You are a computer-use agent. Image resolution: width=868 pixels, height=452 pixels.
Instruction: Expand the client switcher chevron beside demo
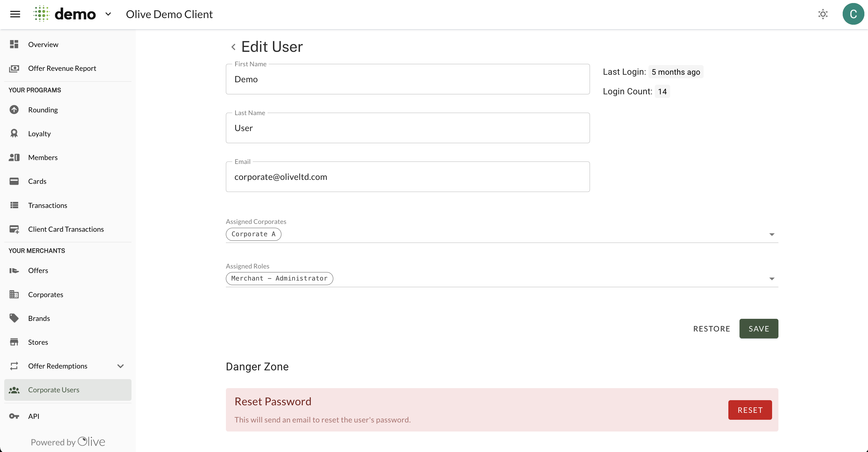click(x=108, y=14)
